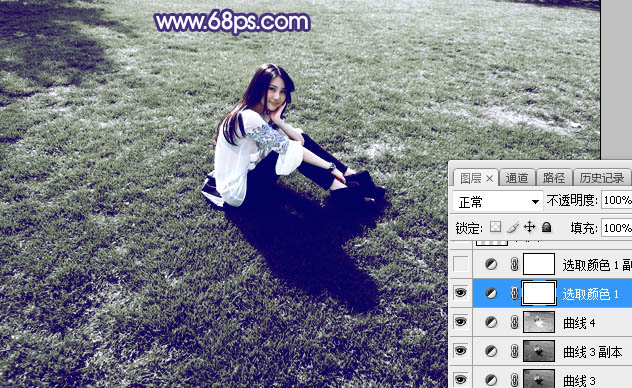632x388 pixels.
Task: Open the 正常 blend mode dropdown
Action: tap(498, 201)
